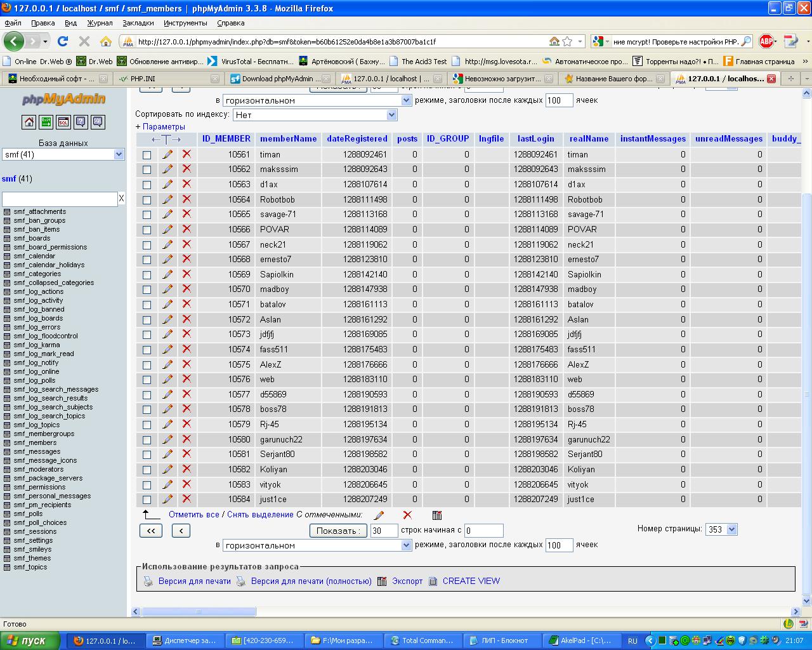812x650 pixels.
Task: Open the Закладки menu
Action: click(138, 23)
